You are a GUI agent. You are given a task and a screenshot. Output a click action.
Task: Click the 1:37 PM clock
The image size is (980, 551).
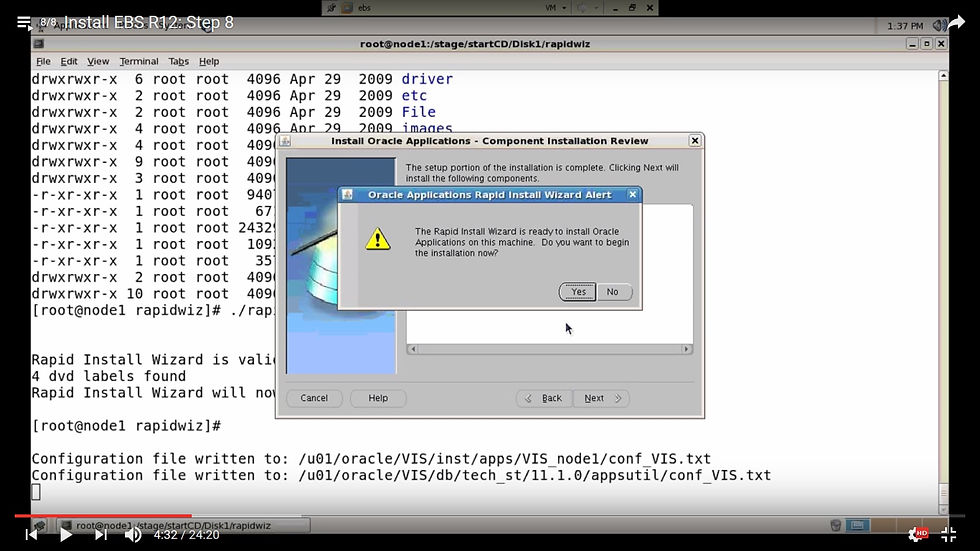pos(904,26)
